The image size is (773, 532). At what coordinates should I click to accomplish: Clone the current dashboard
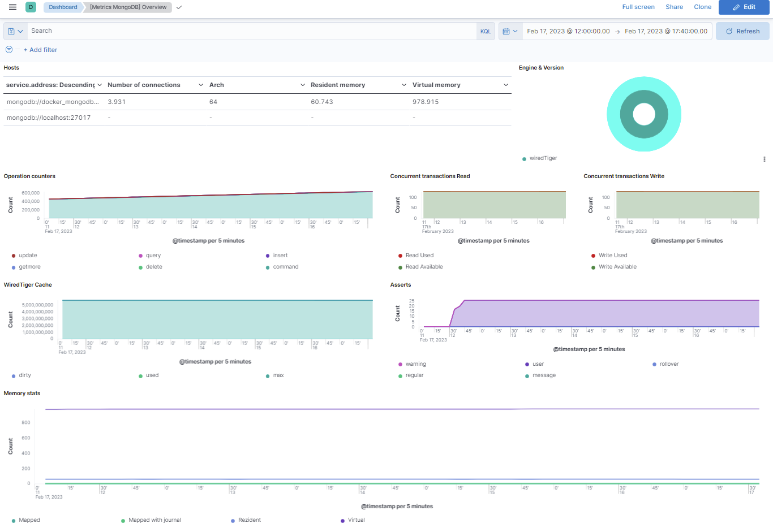(x=702, y=7)
